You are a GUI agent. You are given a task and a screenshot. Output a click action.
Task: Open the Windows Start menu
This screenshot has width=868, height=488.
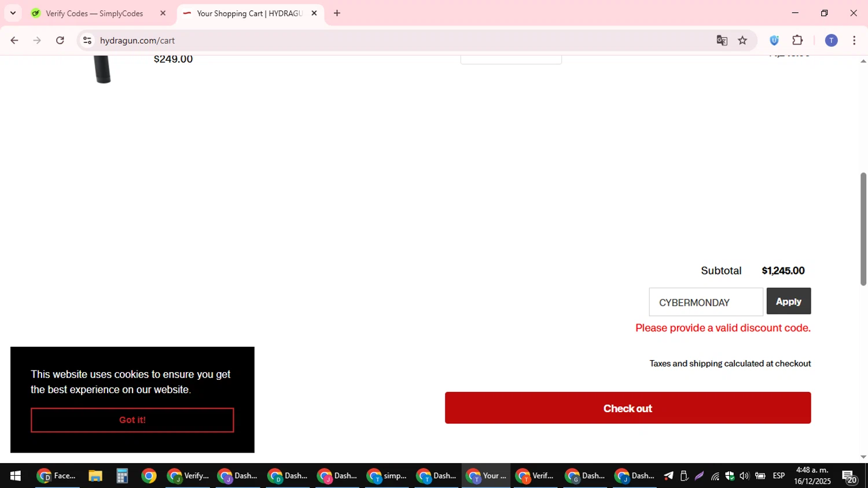point(16,476)
